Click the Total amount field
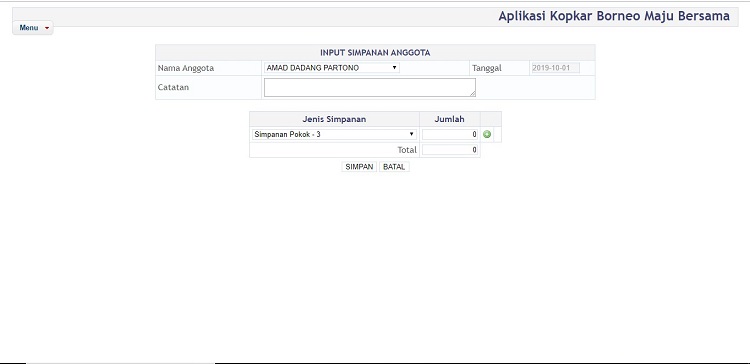The image size is (750, 364). click(450, 150)
